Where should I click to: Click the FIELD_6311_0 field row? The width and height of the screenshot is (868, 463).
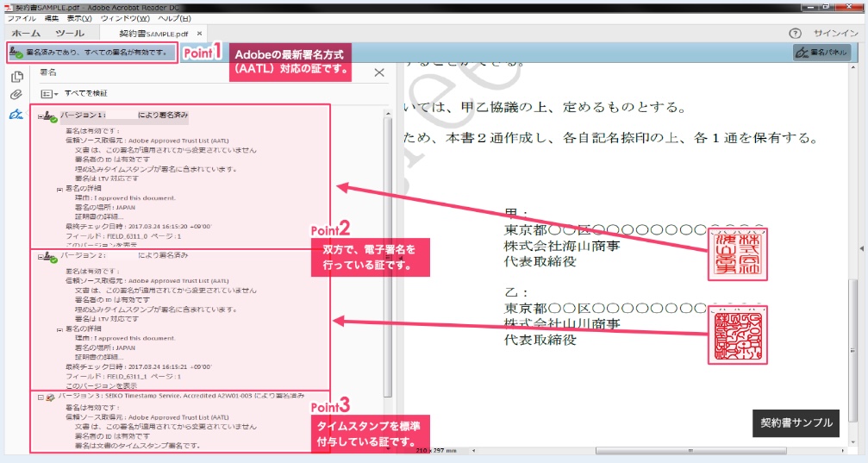123,236
